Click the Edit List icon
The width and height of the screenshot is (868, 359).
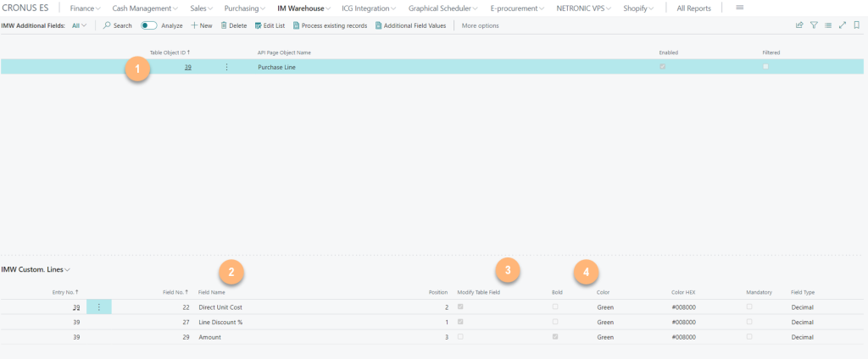tap(258, 25)
